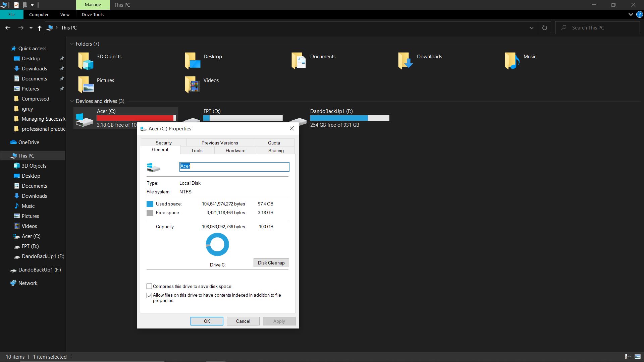Open the Downloads folder icon

point(405,61)
